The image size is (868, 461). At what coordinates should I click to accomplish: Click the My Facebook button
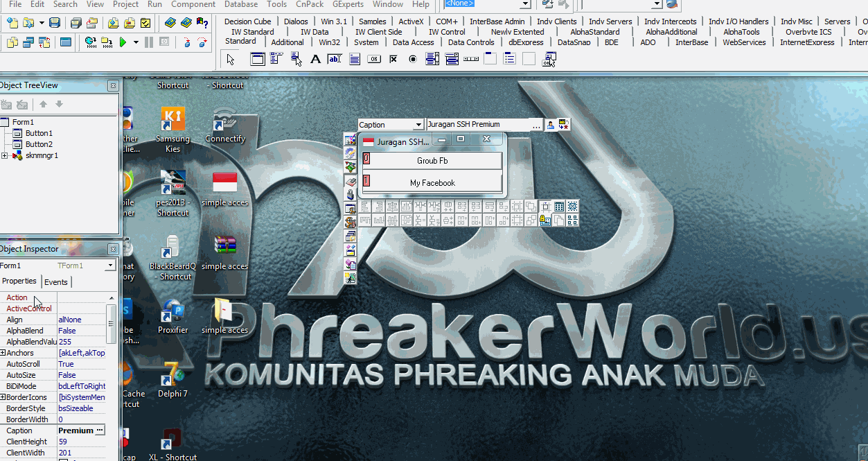(432, 183)
